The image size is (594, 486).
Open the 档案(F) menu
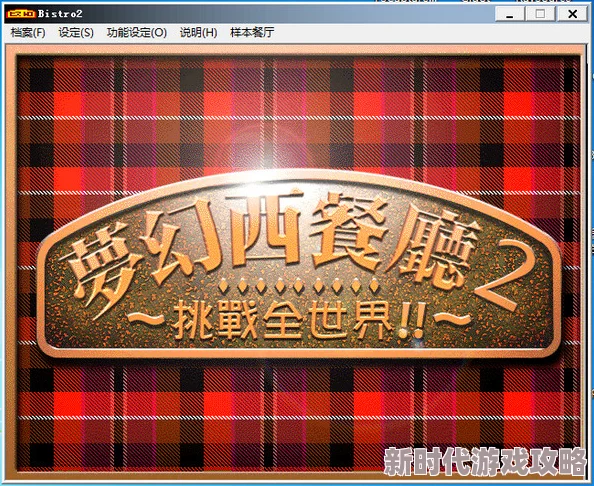28,33
